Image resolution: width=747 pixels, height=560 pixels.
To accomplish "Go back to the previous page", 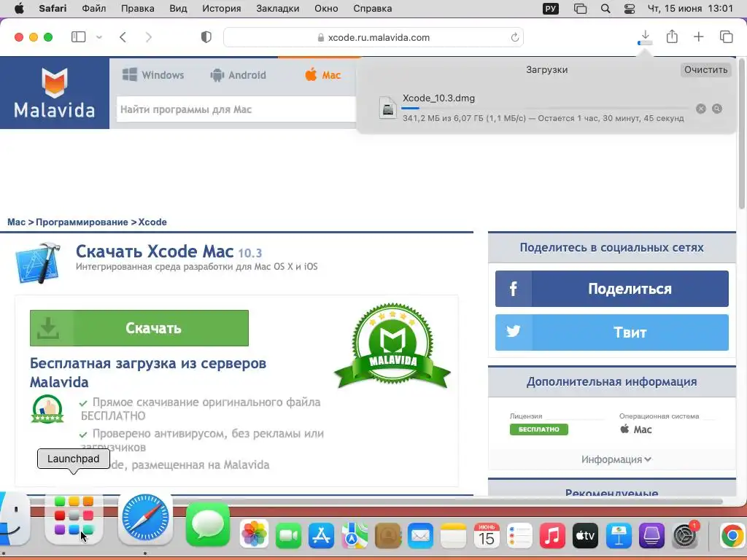I will 123,37.
